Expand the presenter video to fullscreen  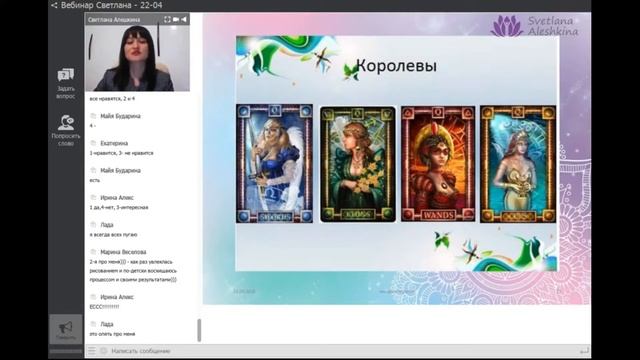[167, 19]
